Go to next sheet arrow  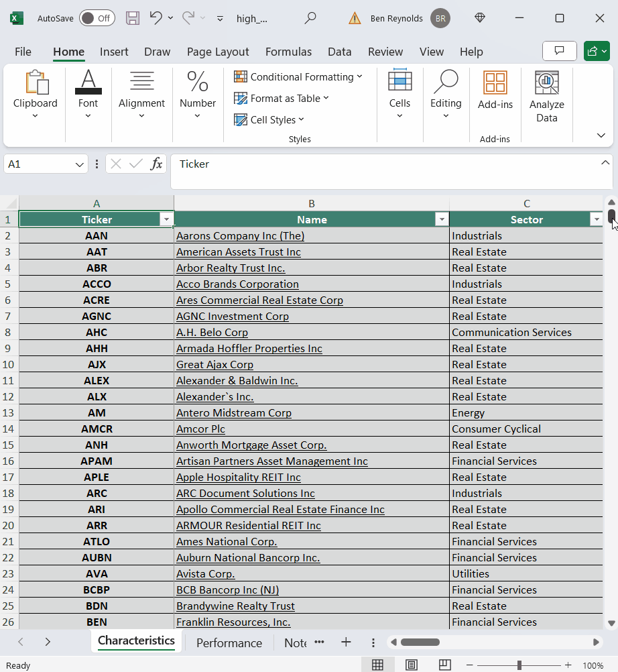48,642
